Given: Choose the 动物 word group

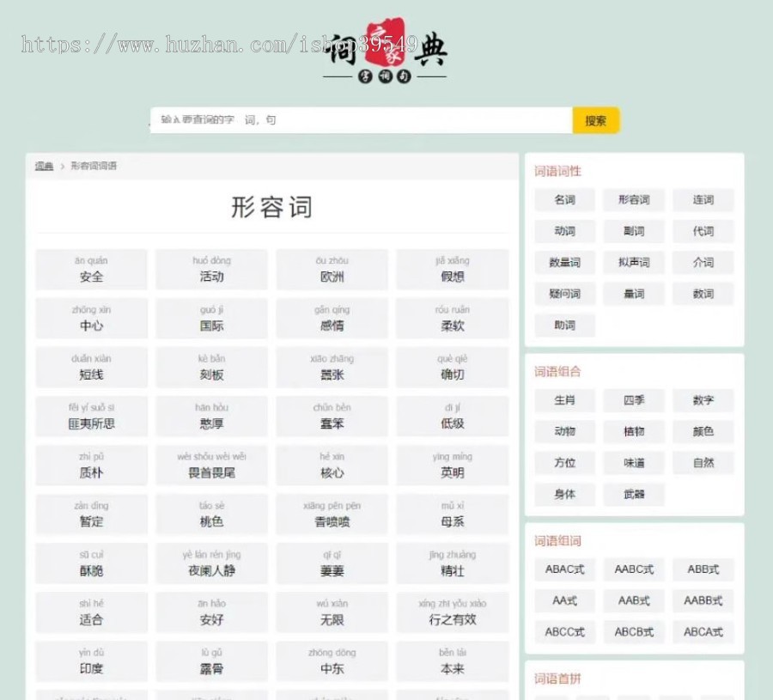Looking at the screenshot, I should pyautogui.click(x=564, y=431).
